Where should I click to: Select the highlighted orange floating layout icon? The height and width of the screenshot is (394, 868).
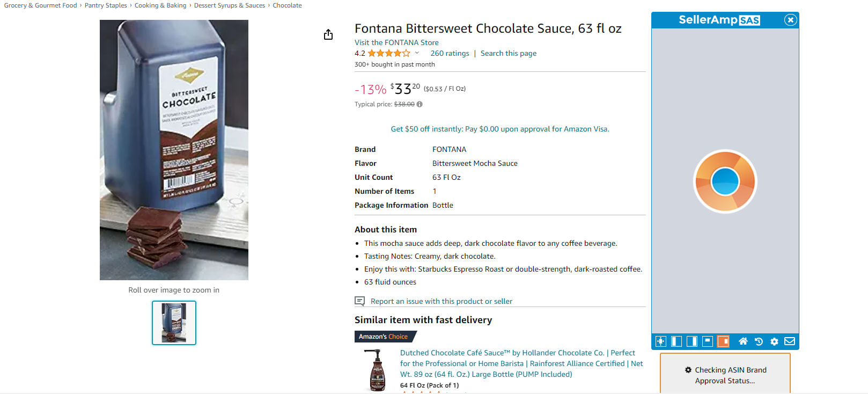point(723,341)
